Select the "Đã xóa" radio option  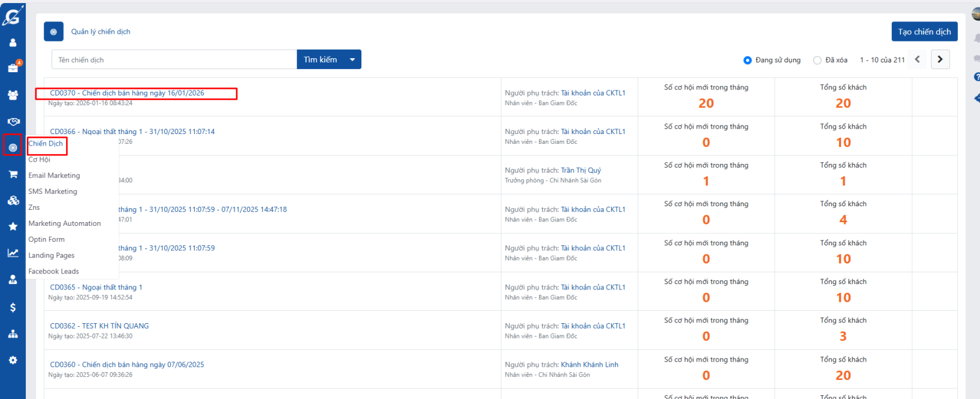pos(817,60)
